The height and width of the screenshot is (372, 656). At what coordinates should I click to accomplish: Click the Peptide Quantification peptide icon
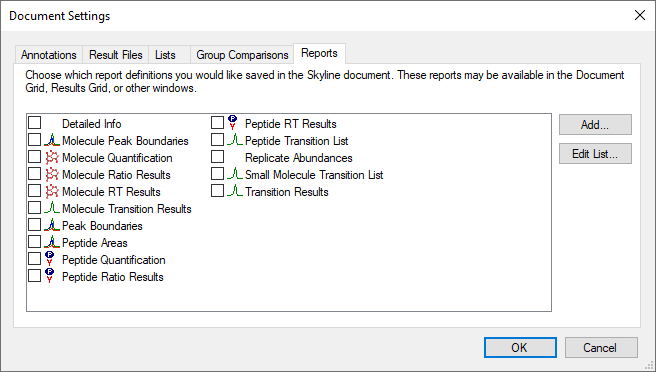pos(49,259)
